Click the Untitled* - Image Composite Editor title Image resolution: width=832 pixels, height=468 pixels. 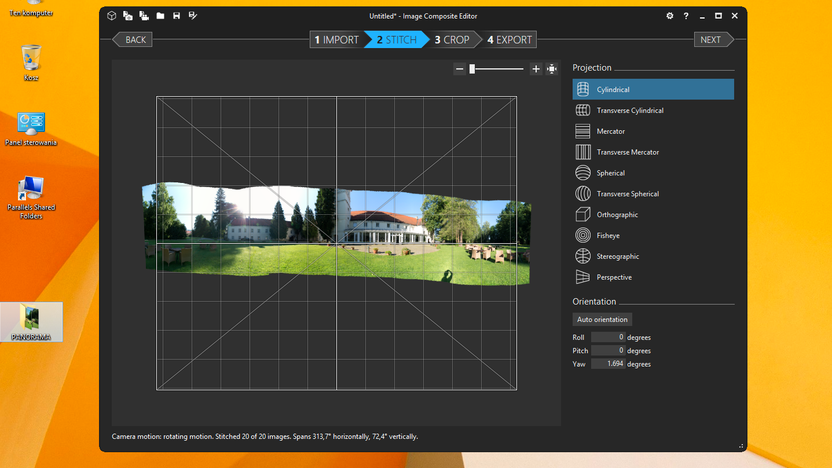click(x=423, y=16)
